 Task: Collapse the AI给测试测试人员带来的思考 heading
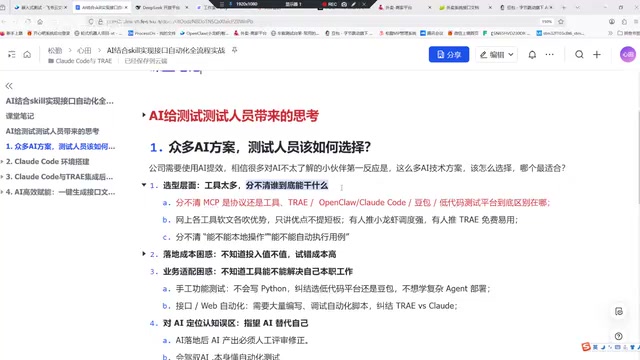pos(144,115)
